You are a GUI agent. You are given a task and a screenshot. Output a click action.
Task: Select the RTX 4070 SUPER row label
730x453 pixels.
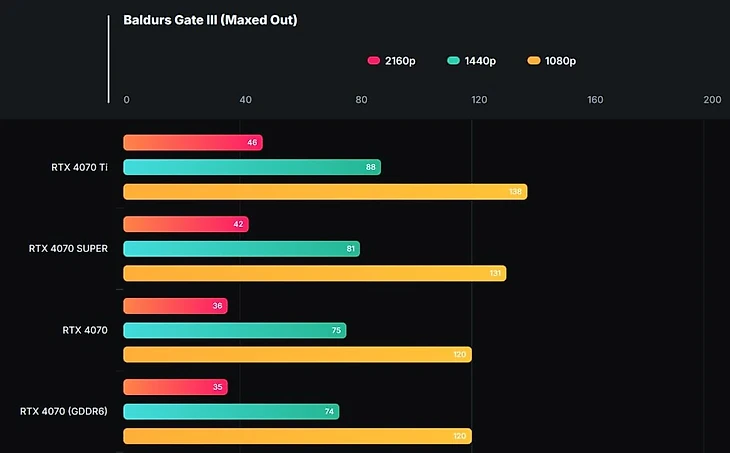click(69, 248)
